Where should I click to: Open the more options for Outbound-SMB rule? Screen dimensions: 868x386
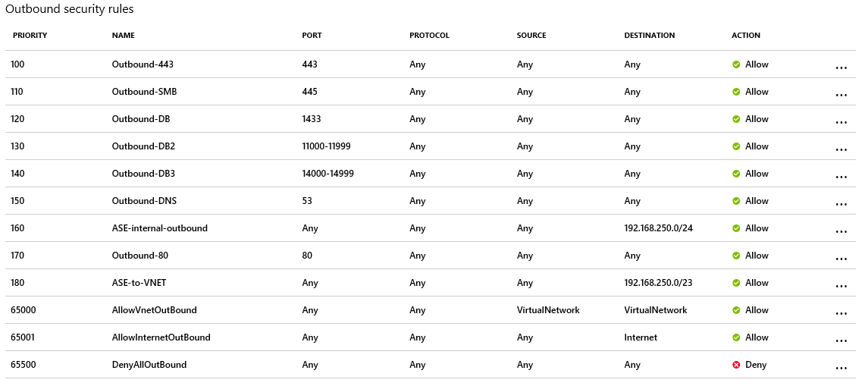(841, 95)
